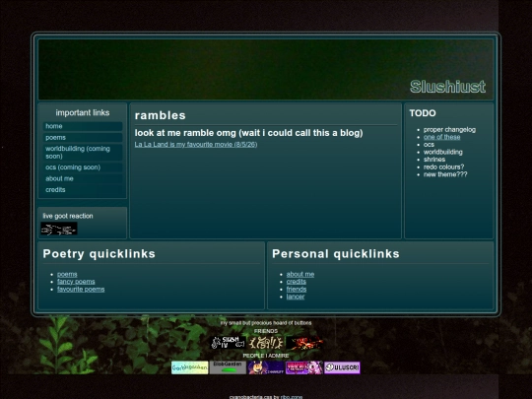Click the Slushiust site title
This screenshot has width=532, height=399.
(x=448, y=87)
